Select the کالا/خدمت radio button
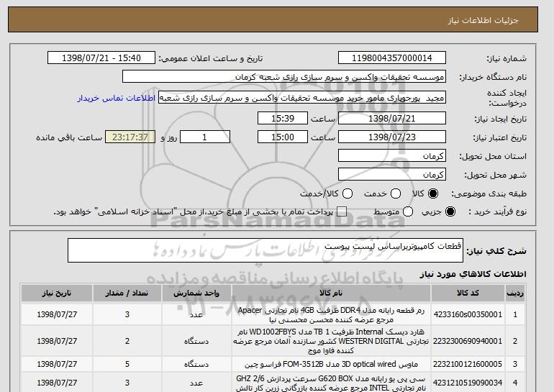554x392 pixels. click(348, 193)
